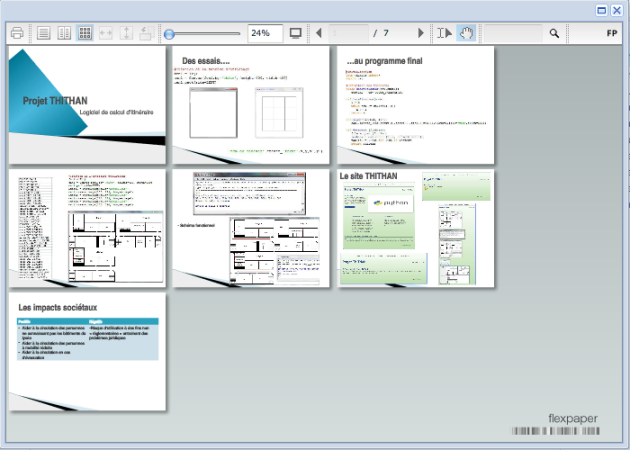The height and width of the screenshot is (450, 630).
Task: Click the 24% zoom percentage field
Action: tap(265, 33)
